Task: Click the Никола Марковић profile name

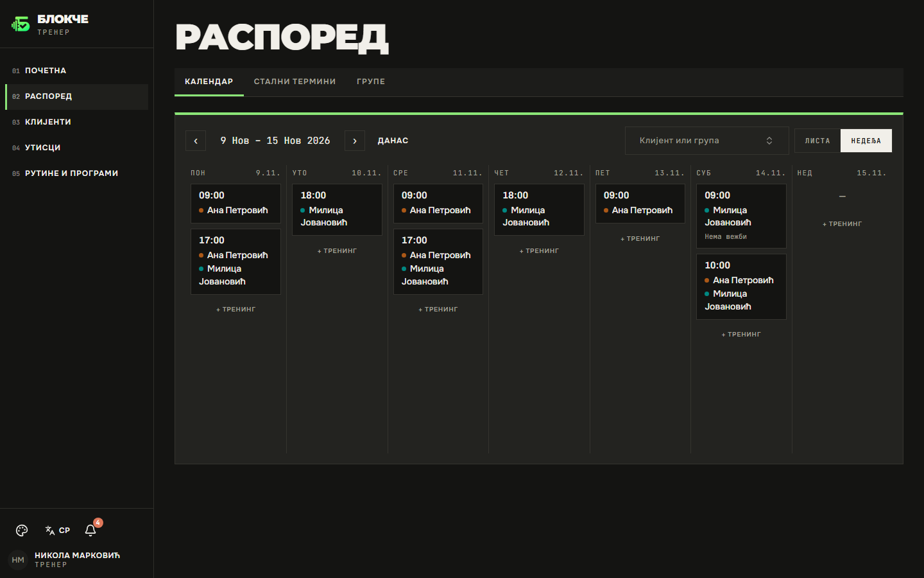Action: pyautogui.click(x=77, y=556)
